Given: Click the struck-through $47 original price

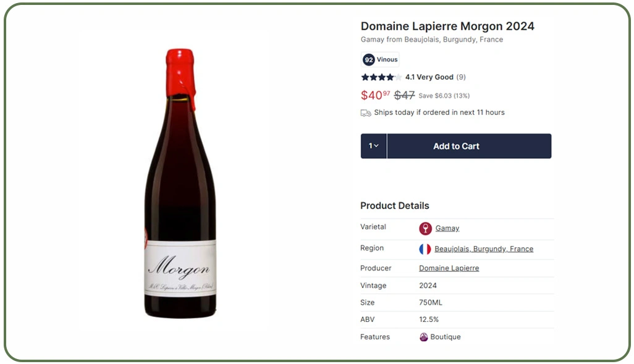Looking at the screenshot, I should pos(404,95).
